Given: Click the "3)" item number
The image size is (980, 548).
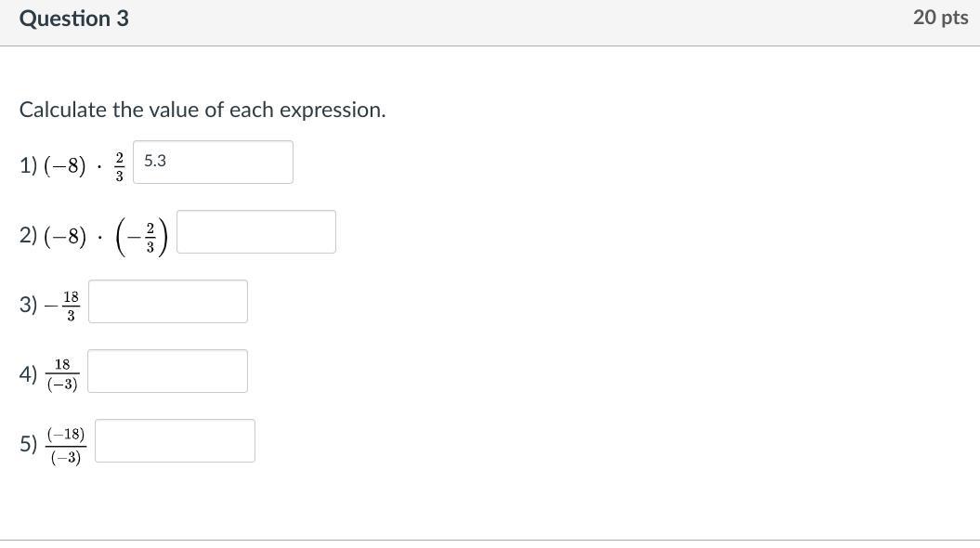Looking at the screenshot, I should click(28, 305).
